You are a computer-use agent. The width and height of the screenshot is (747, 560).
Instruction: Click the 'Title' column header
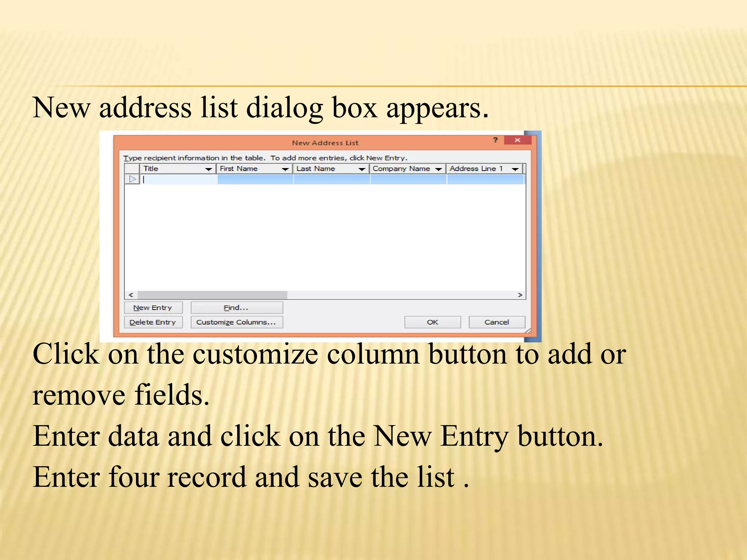tap(178, 169)
